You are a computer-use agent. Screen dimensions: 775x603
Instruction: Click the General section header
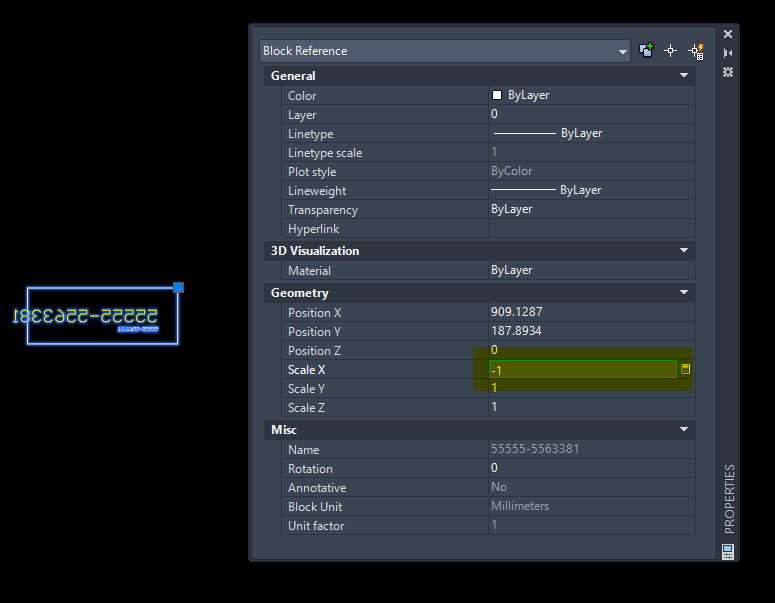479,76
